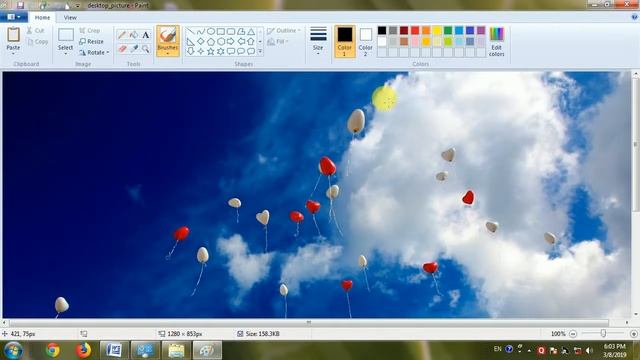This screenshot has width=640, height=360.
Task: Click the Zoom out minus button
Action: (573, 334)
